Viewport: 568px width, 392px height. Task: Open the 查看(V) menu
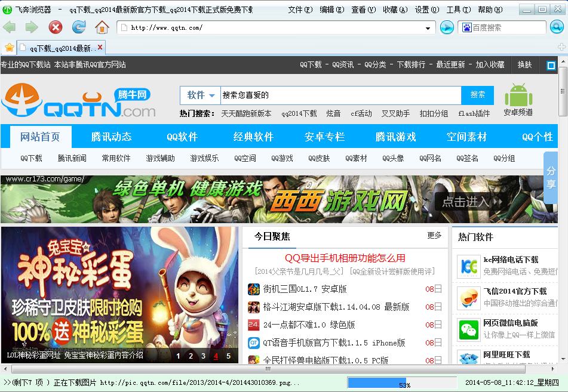pos(363,10)
